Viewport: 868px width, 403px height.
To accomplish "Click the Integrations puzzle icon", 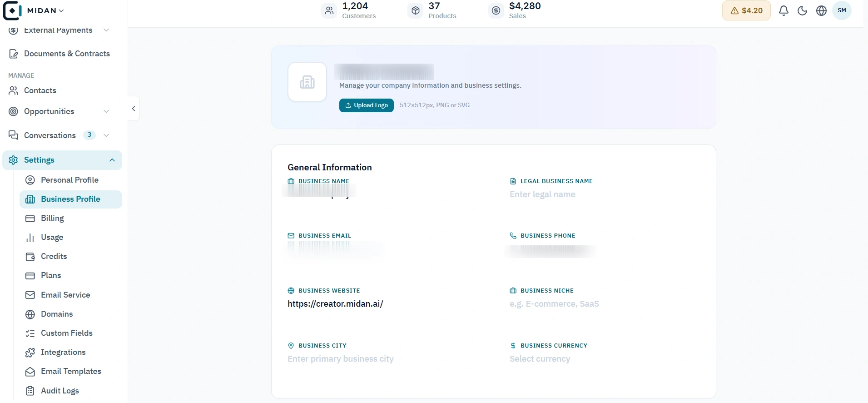I will point(30,353).
